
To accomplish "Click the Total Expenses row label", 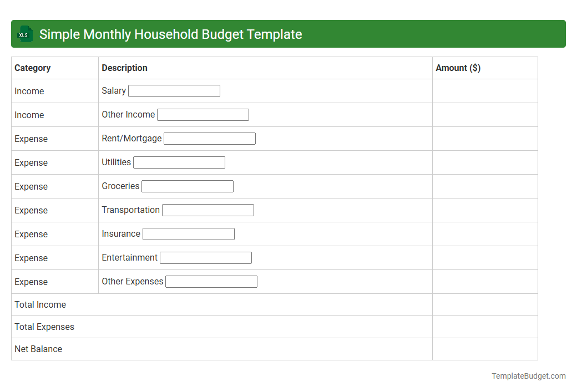I will click(x=44, y=327).
